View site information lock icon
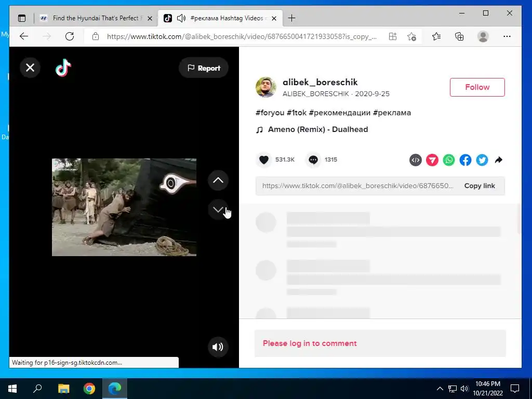The height and width of the screenshot is (399, 532). click(96, 36)
